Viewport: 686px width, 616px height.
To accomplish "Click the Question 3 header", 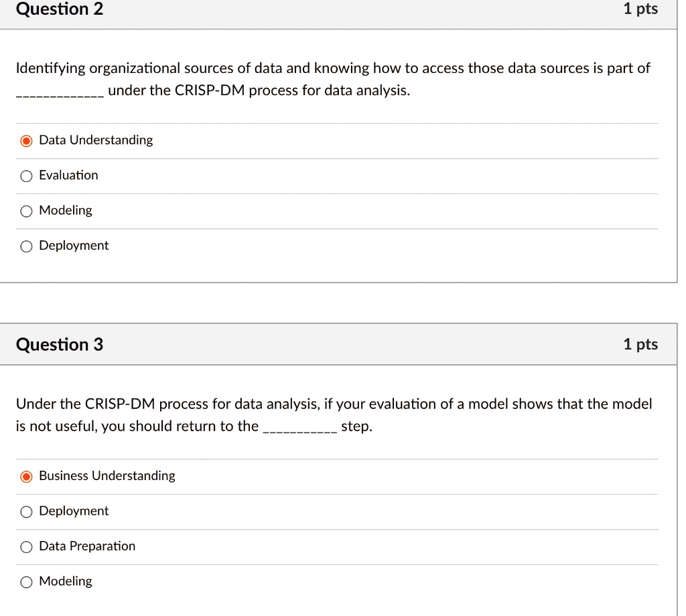I will pyautogui.click(x=60, y=344).
